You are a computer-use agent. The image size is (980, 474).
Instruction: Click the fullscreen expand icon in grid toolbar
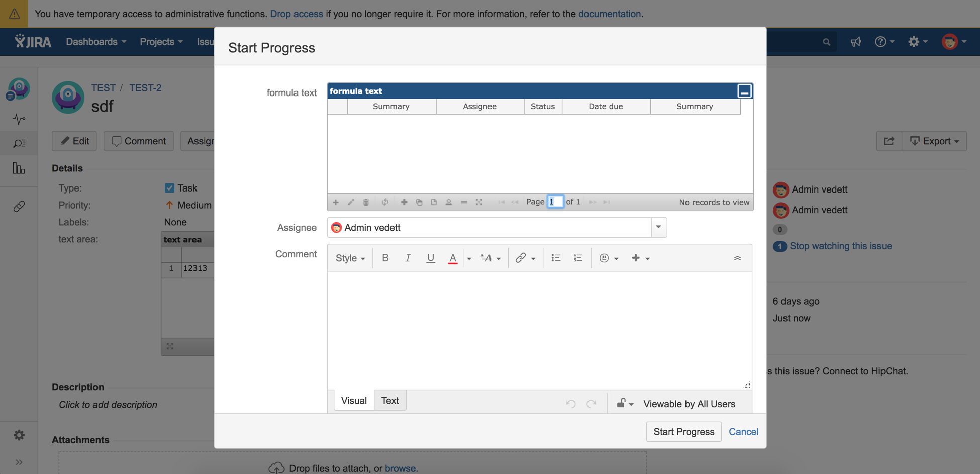point(479,202)
